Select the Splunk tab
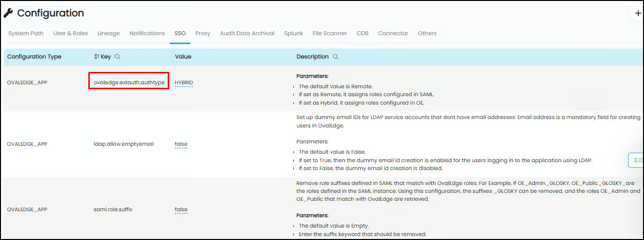644x240 pixels. [x=293, y=33]
